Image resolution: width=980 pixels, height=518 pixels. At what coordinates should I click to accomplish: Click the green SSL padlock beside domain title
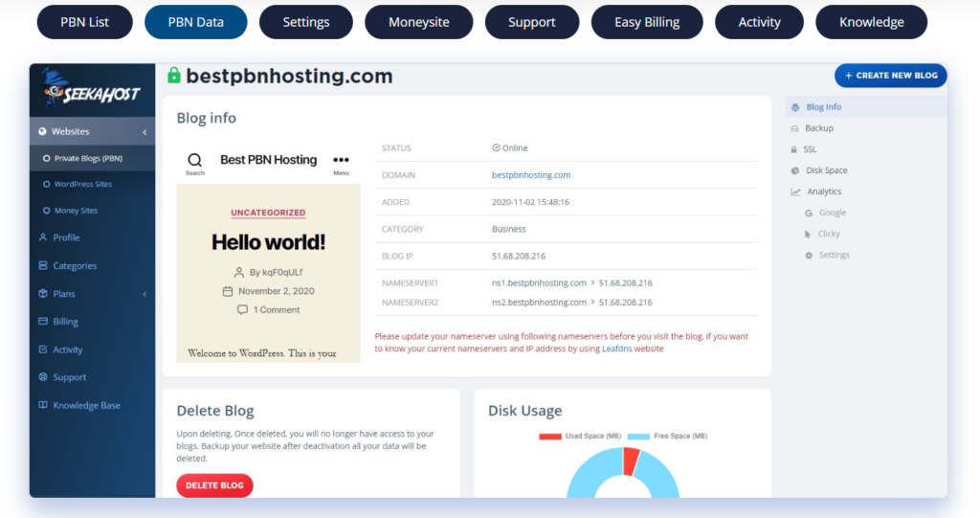tap(174, 75)
